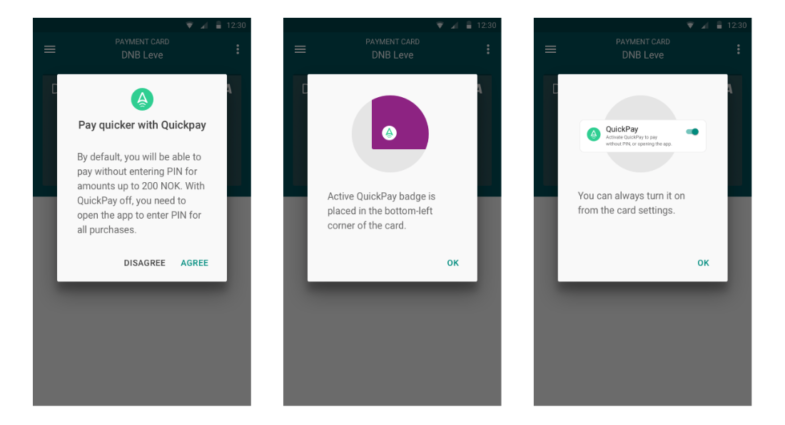Click green QuickPay icon in the settings row
Image resolution: width=785 pixels, height=425 pixels.
tap(594, 134)
